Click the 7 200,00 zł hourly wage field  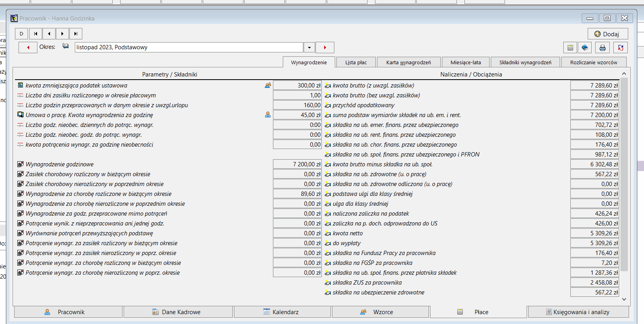pyautogui.click(x=297, y=164)
